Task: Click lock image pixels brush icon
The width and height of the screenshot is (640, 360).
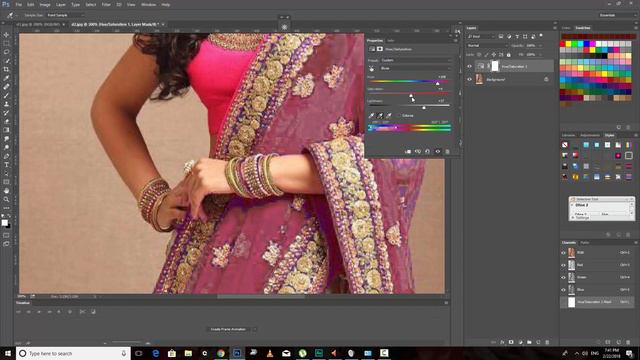Action: coord(486,54)
